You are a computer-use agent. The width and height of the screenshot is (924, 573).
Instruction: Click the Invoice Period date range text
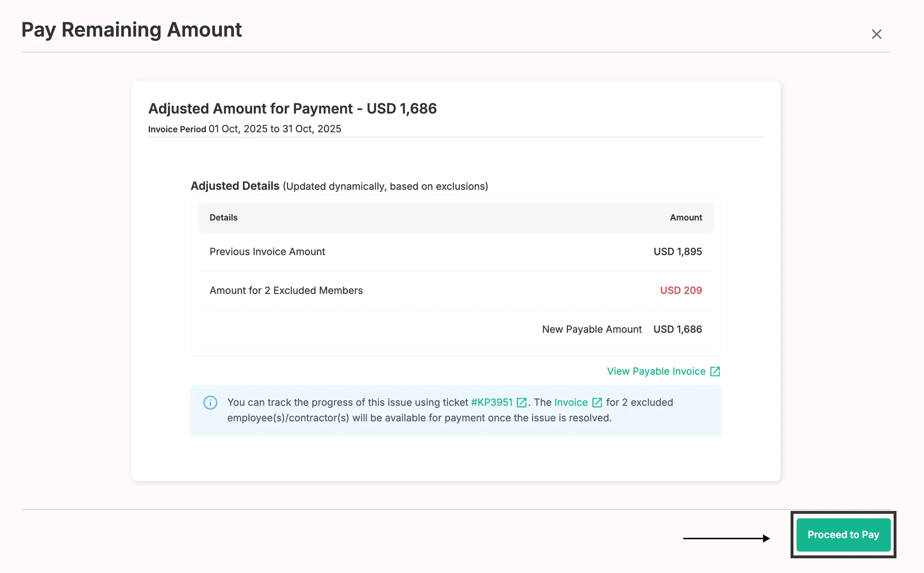click(x=274, y=129)
